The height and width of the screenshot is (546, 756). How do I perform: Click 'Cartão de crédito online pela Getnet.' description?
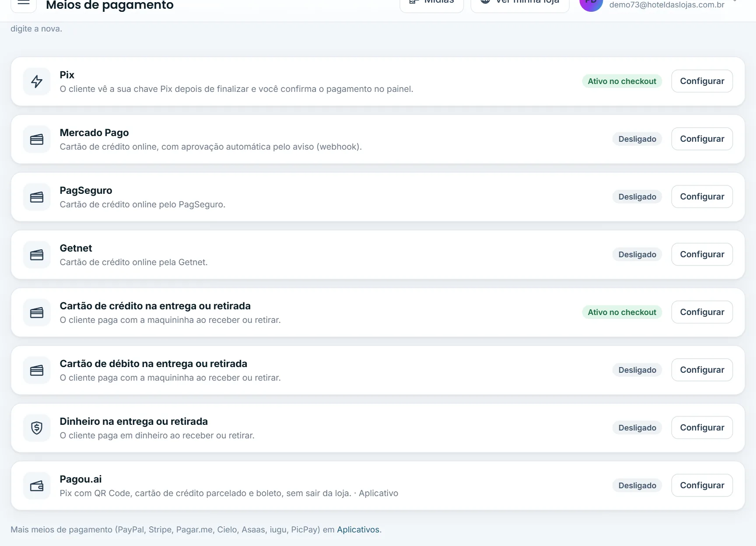133,262
